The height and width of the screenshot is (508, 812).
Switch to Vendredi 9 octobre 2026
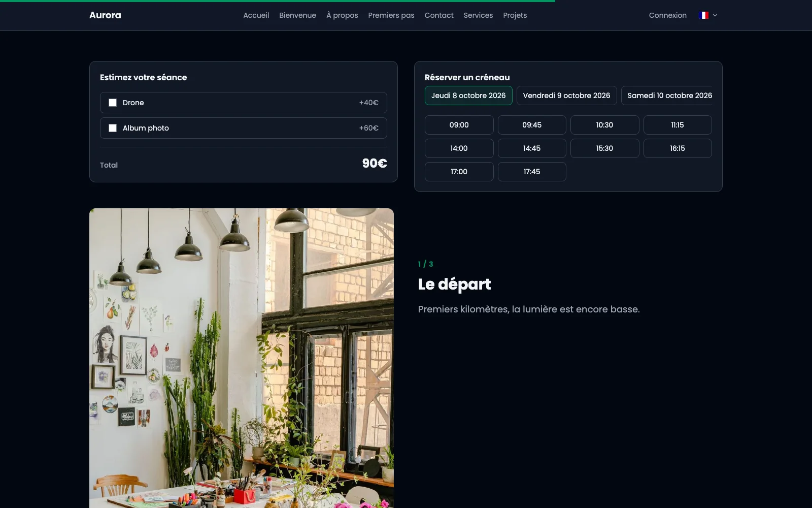[566, 96]
